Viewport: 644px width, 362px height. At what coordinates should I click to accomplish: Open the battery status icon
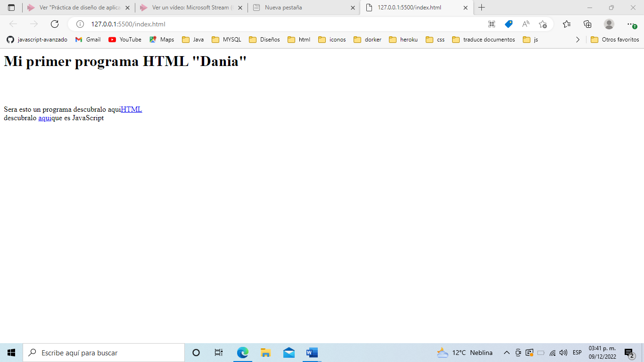point(541,353)
